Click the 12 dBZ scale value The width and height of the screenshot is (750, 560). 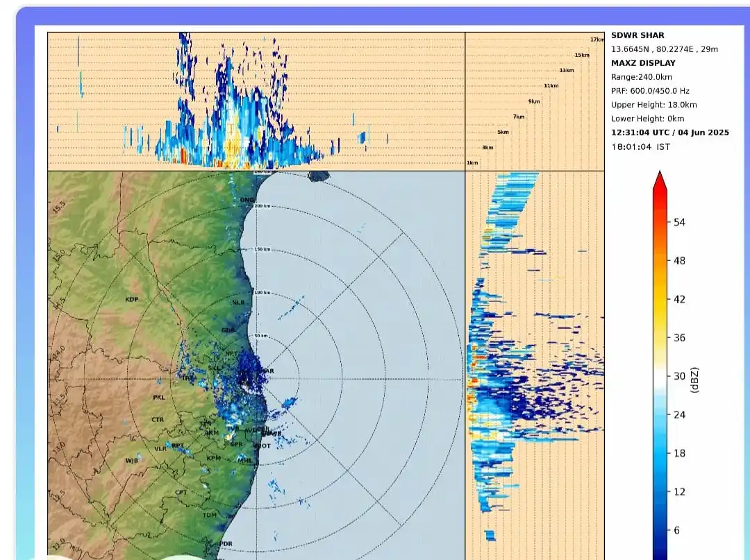679,492
